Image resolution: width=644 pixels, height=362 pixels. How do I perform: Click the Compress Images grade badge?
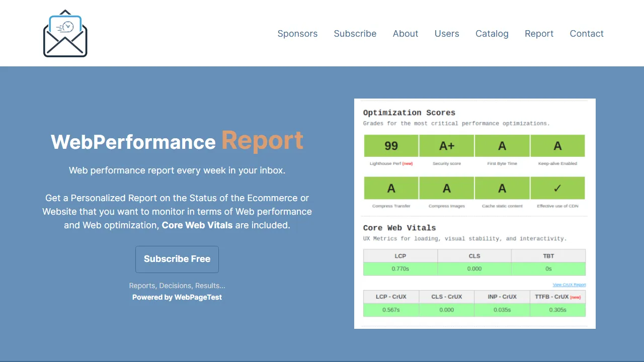point(446,188)
